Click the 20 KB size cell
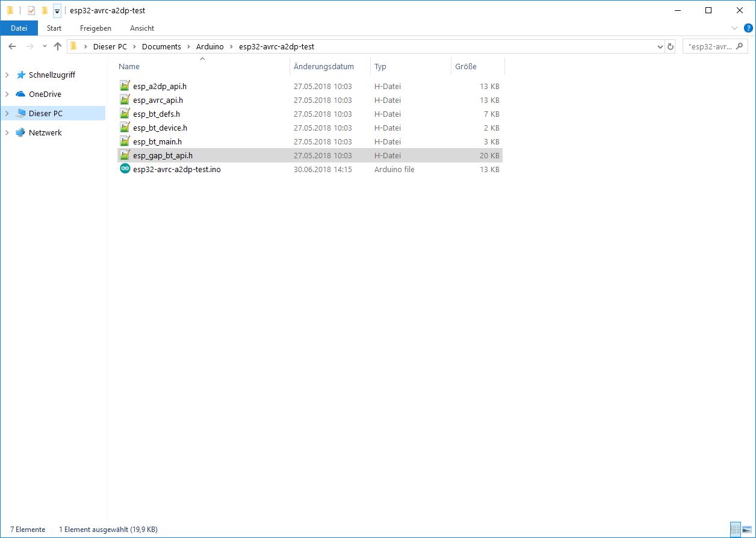This screenshot has width=756, height=538. (x=489, y=155)
